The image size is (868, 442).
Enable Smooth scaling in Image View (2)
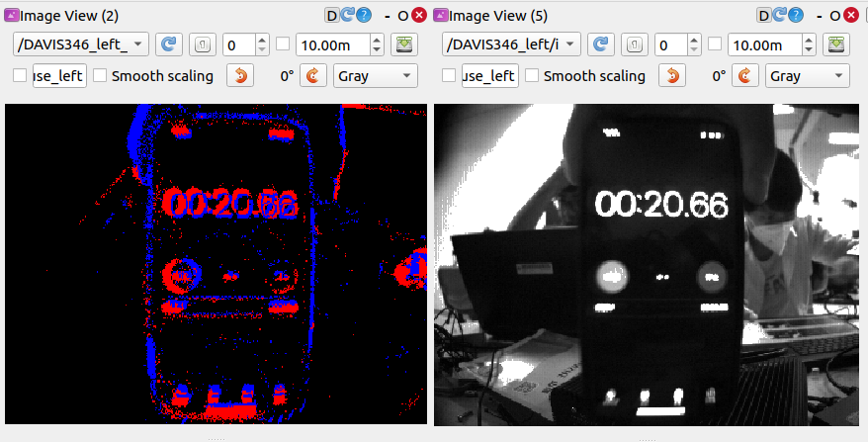click(100, 75)
